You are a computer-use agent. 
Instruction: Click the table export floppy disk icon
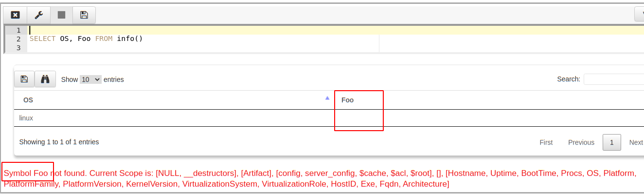[24, 79]
